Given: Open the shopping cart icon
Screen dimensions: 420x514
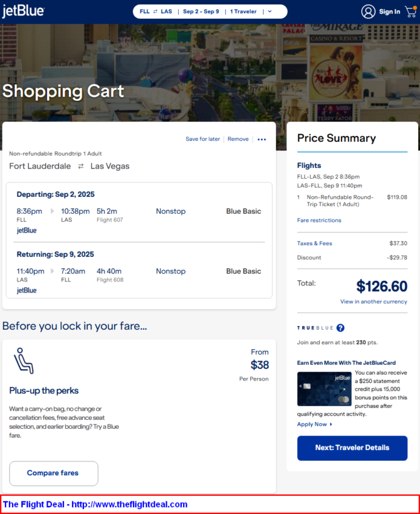Looking at the screenshot, I should (x=411, y=11).
